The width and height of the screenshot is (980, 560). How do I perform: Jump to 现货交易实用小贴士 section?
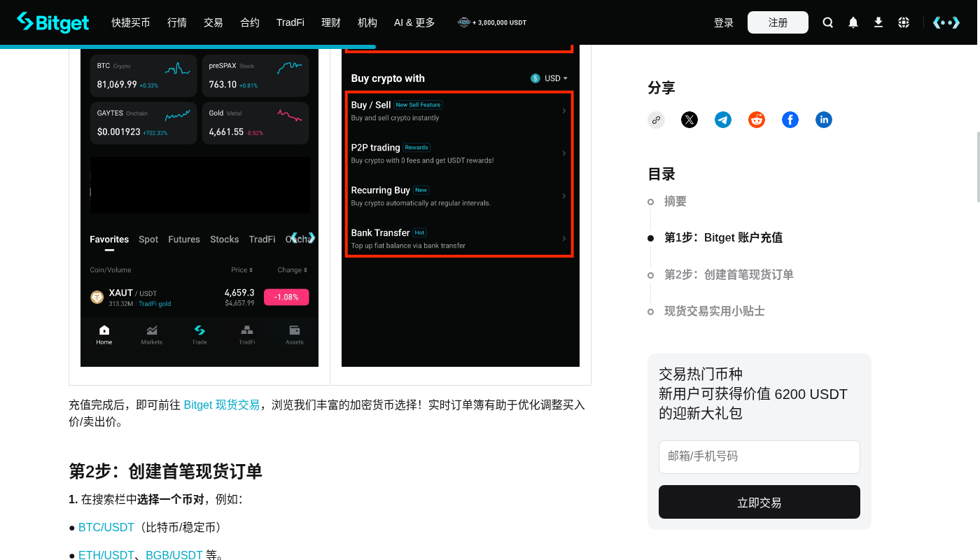click(x=715, y=311)
